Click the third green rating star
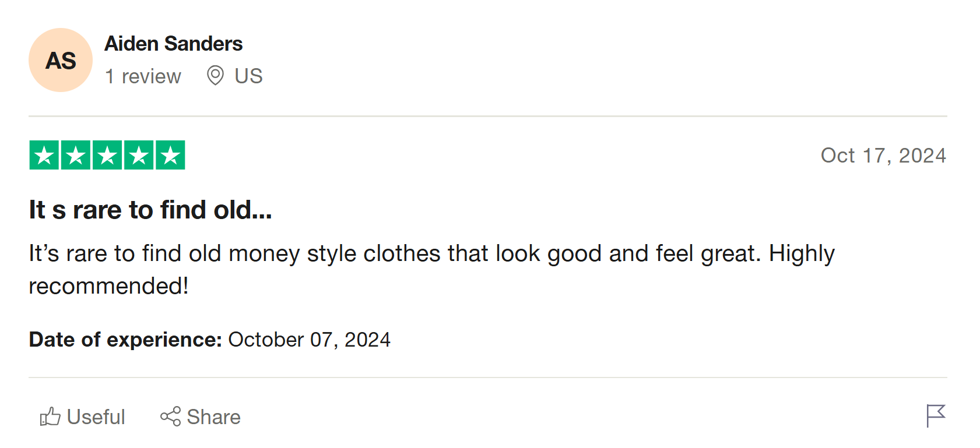 [107, 155]
